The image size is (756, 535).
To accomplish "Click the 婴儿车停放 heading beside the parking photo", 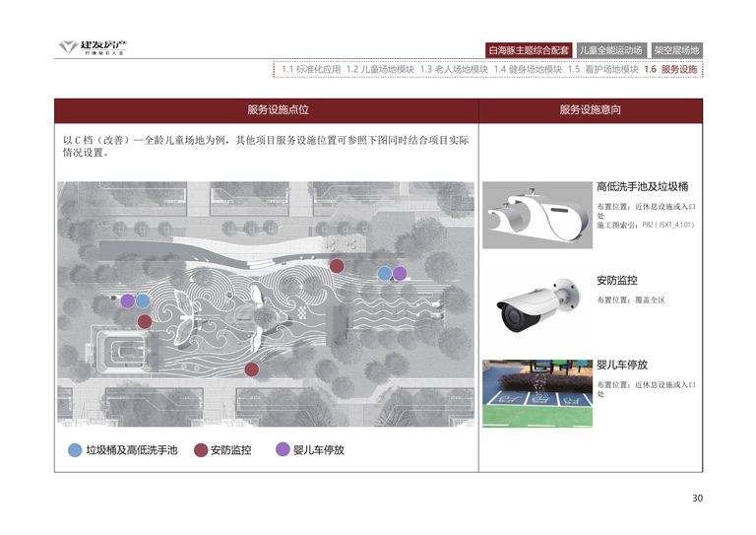I will pos(622,366).
